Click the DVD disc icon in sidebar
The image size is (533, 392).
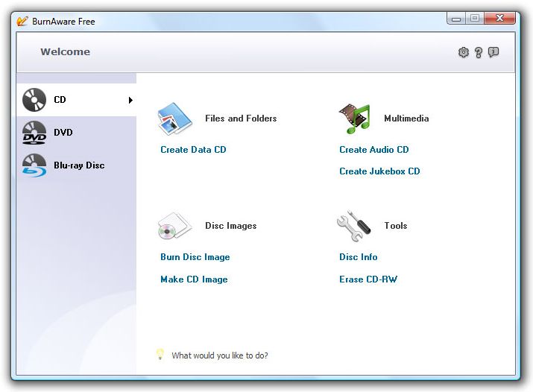pos(34,133)
